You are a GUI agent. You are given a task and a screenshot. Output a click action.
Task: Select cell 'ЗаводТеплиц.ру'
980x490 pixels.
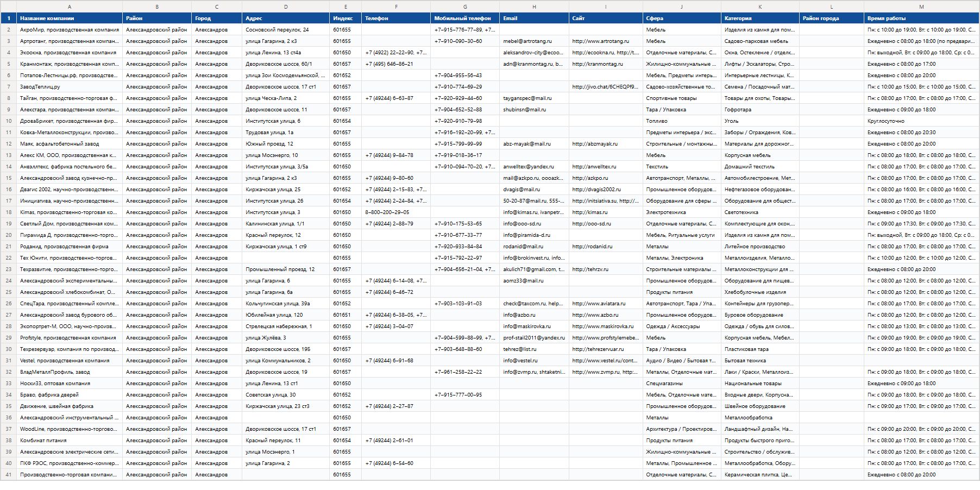coord(70,86)
